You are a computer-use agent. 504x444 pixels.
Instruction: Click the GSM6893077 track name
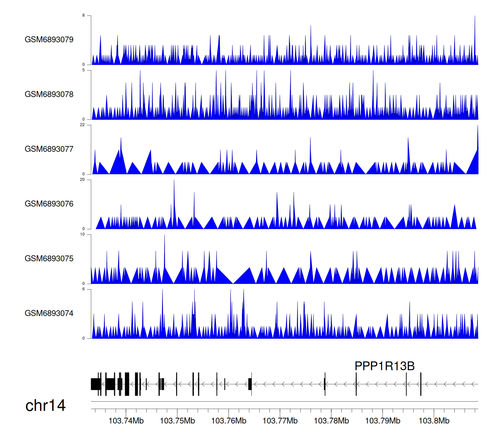(x=49, y=149)
